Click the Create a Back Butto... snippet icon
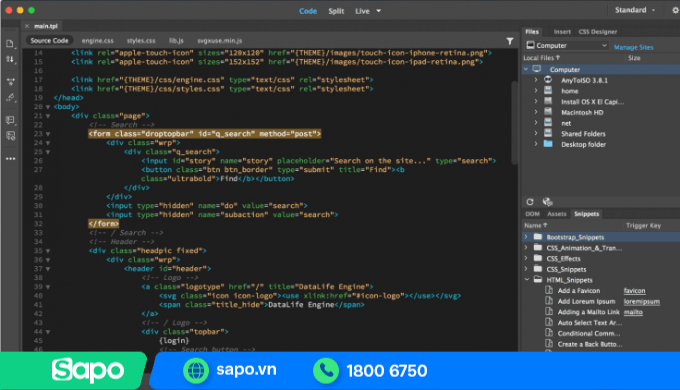 tap(549, 344)
